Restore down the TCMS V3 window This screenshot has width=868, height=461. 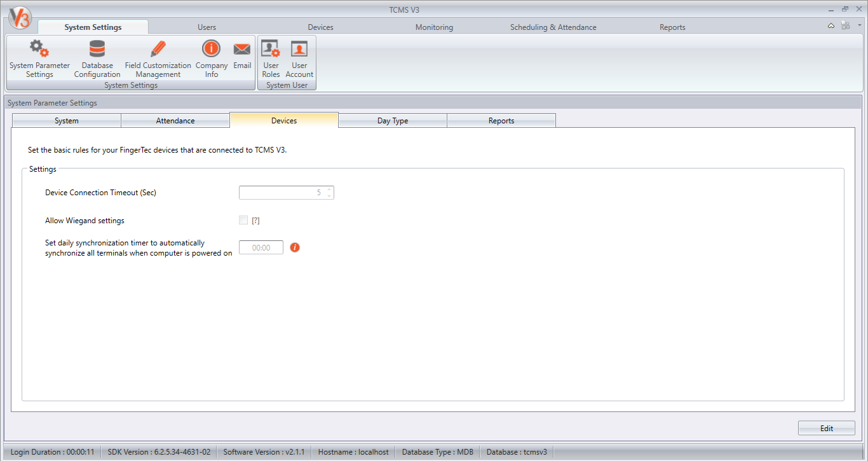tap(845, 9)
